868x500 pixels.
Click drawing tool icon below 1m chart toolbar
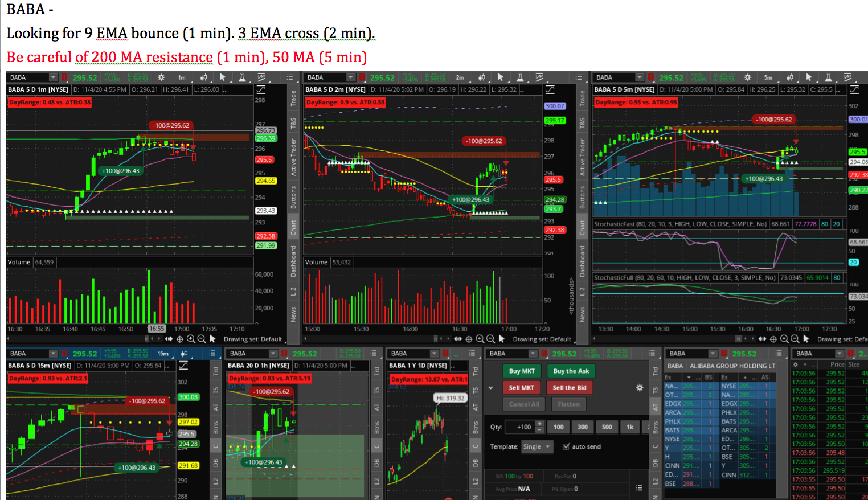click(x=261, y=89)
